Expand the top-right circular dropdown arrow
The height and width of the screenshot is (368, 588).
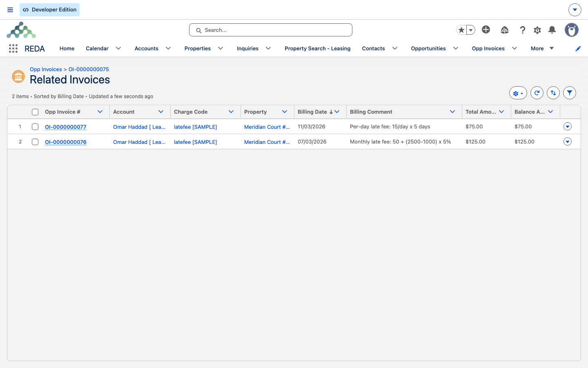click(x=575, y=10)
